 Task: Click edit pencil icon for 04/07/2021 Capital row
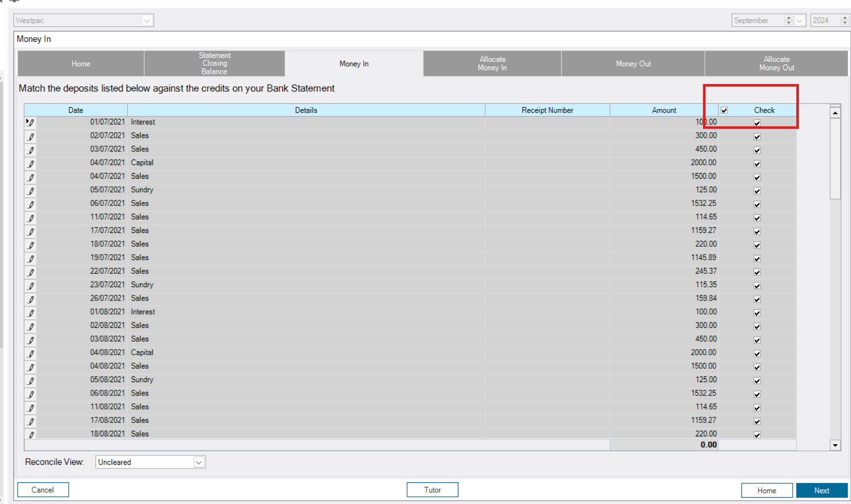[x=31, y=164]
